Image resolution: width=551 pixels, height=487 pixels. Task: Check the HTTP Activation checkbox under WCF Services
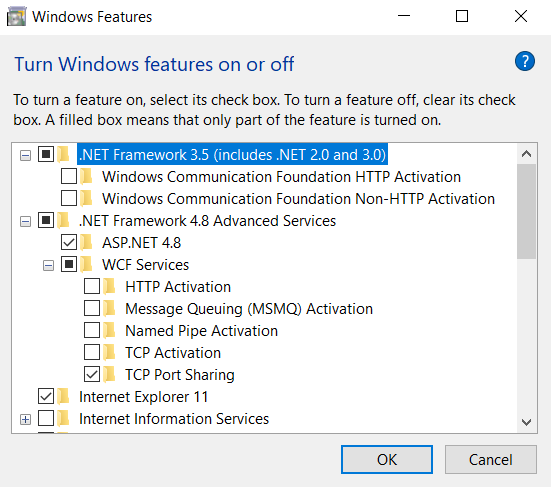(x=92, y=286)
